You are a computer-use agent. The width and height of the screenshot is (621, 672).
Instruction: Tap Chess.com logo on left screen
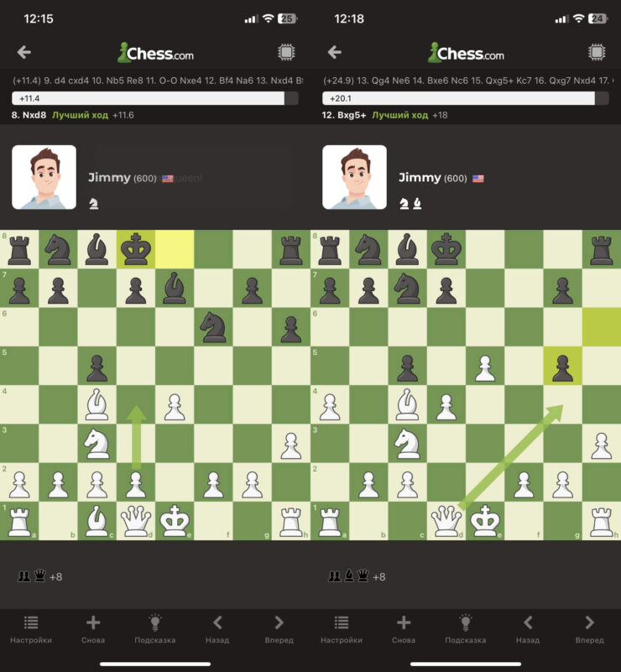coord(155,53)
